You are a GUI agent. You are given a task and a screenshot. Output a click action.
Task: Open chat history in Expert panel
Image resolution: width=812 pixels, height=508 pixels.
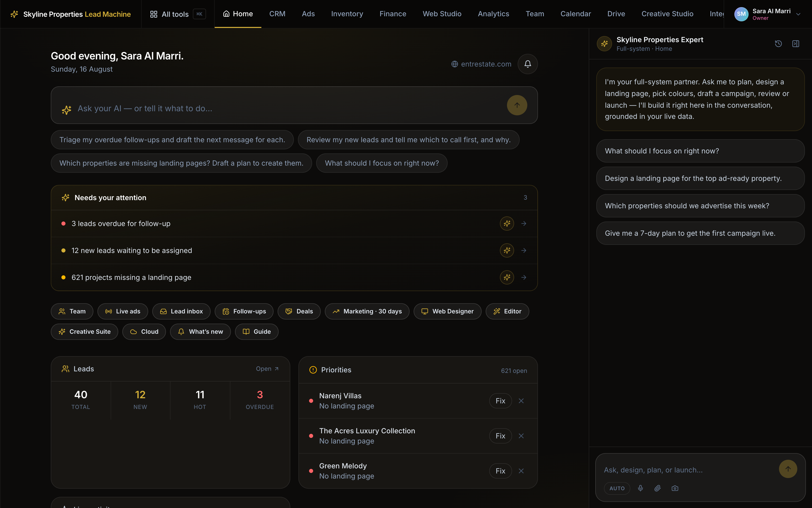click(x=778, y=44)
